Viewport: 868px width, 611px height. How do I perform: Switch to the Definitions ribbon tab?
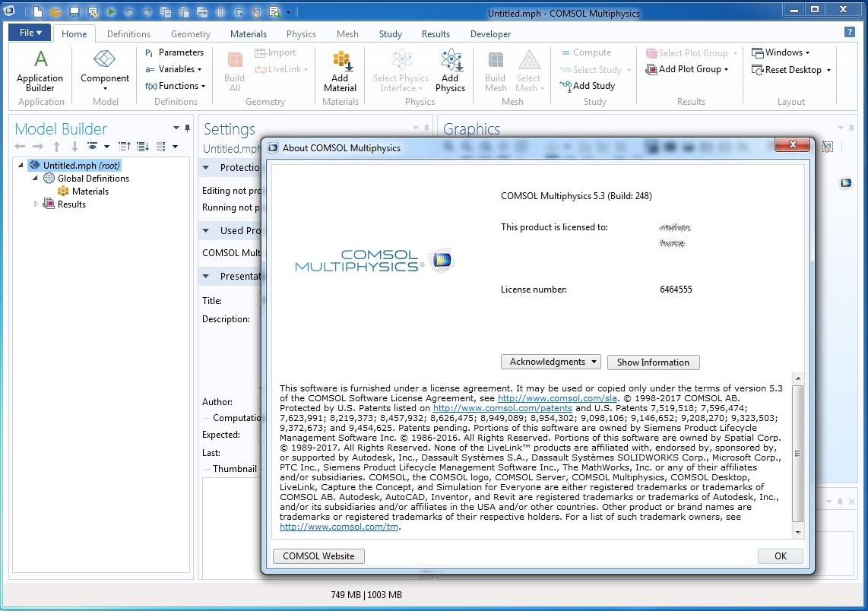tap(128, 33)
